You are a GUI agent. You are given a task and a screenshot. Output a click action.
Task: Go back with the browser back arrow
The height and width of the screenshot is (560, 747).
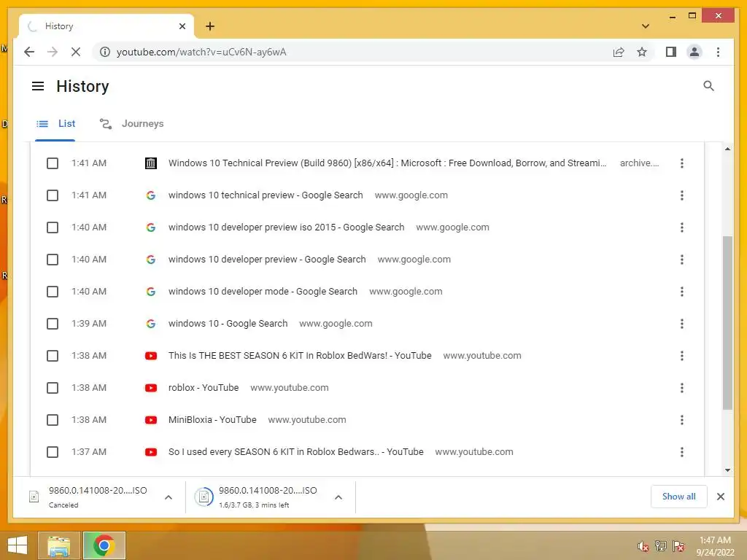[29, 52]
